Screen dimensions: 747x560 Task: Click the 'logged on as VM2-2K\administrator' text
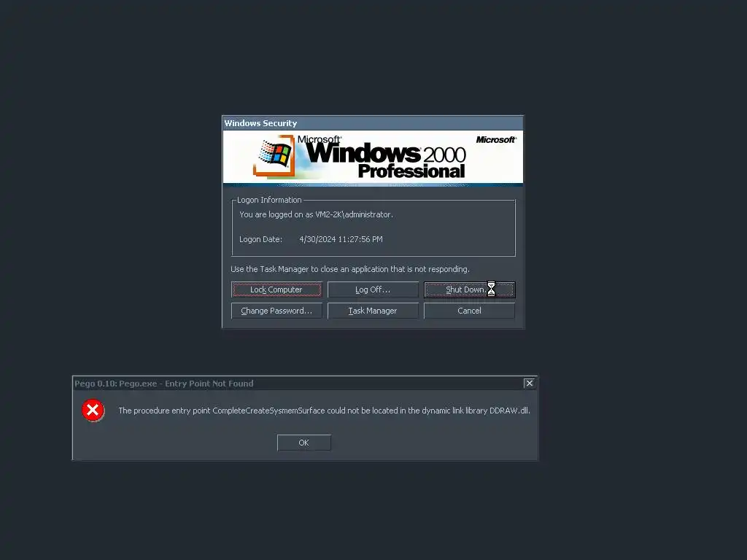(317, 215)
